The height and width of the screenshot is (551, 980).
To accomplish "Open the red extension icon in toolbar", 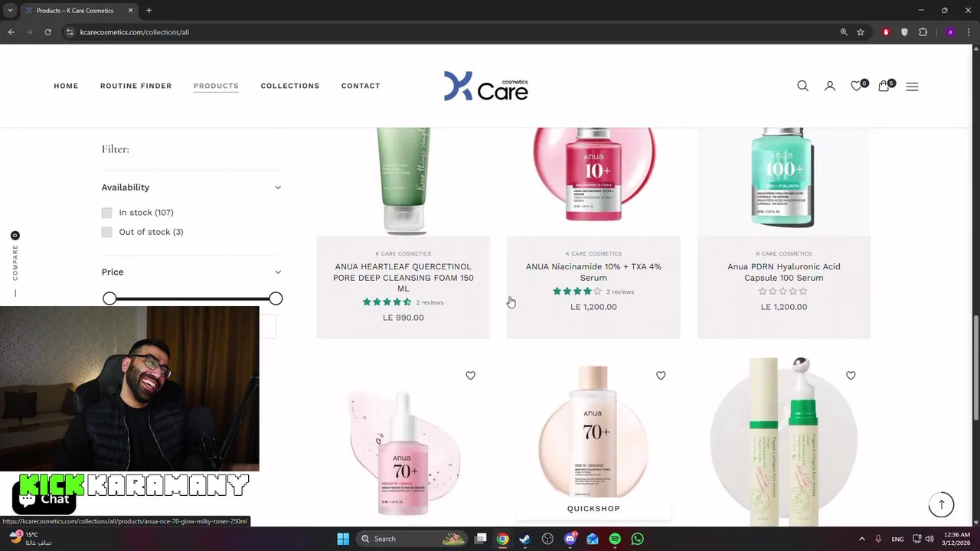I will [x=886, y=32].
